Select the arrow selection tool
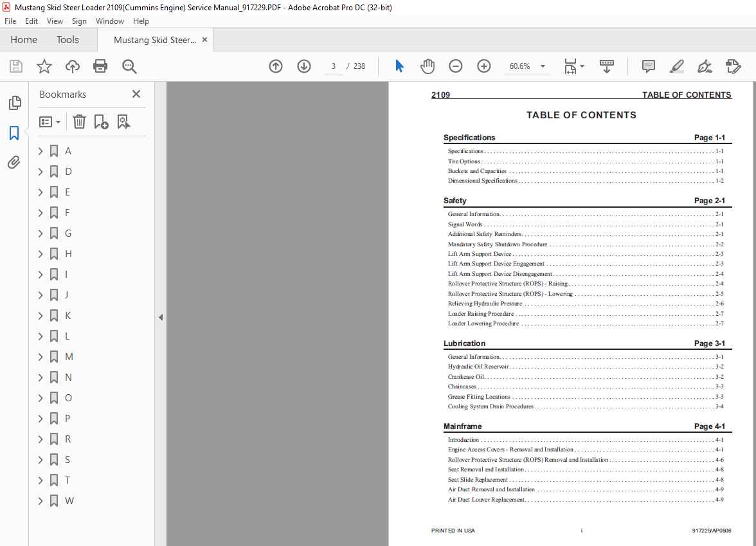The height and width of the screenshot is (546, 756). point(399,66)
